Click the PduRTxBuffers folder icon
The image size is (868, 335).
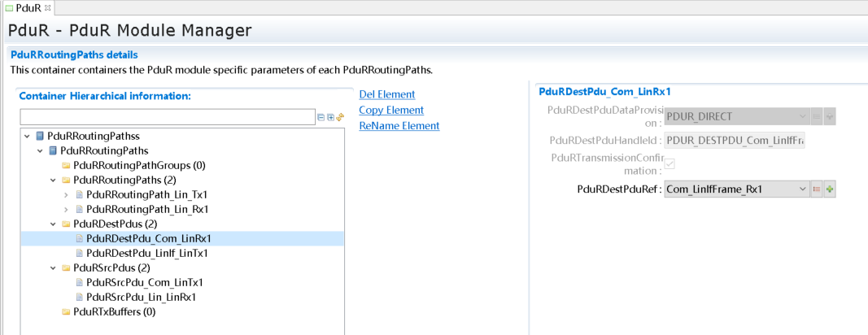pos(66,311)
